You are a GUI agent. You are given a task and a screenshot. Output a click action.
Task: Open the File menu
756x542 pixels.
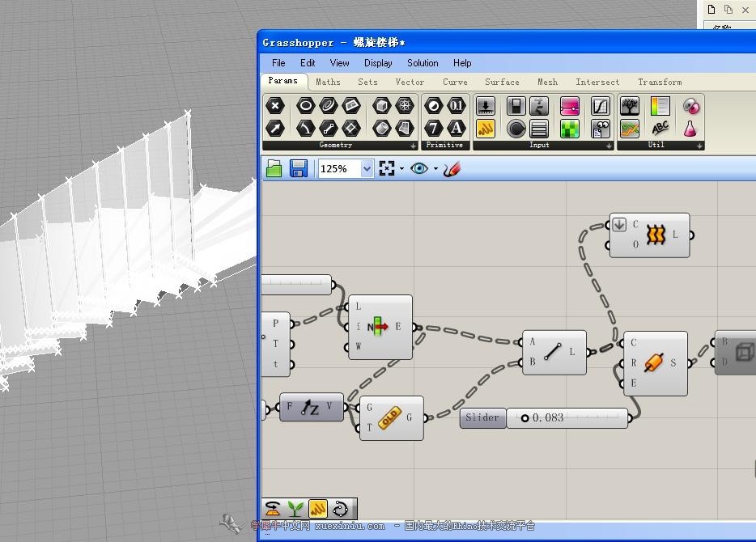pyautogui.click(x=278, y=63)
